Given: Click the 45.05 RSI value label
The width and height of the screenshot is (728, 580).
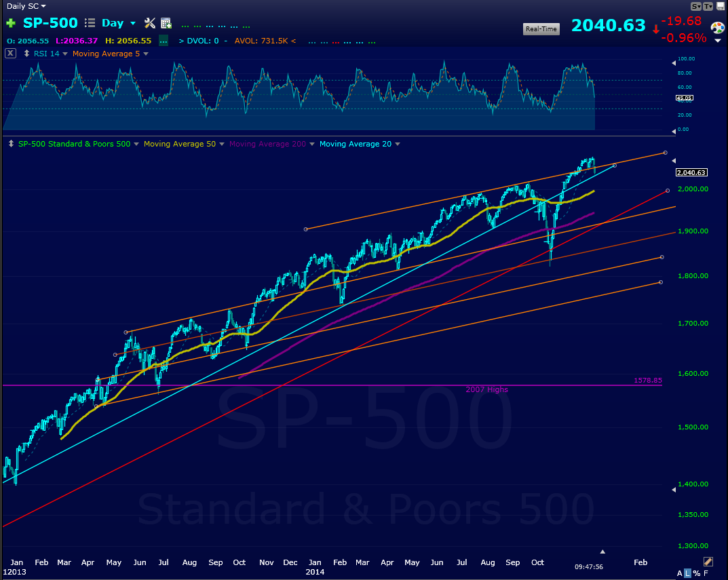Looking at the screenshot, I should [x=685, y=98].
